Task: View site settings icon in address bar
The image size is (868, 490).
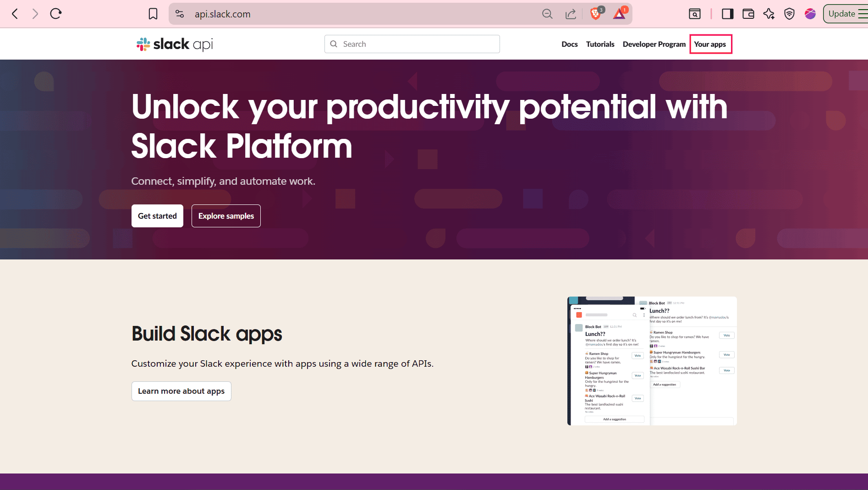Action: [x=180, y=14]
